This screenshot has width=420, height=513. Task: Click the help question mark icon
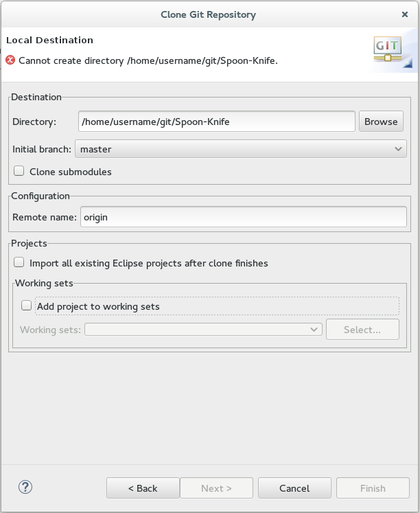pos(25,487)
